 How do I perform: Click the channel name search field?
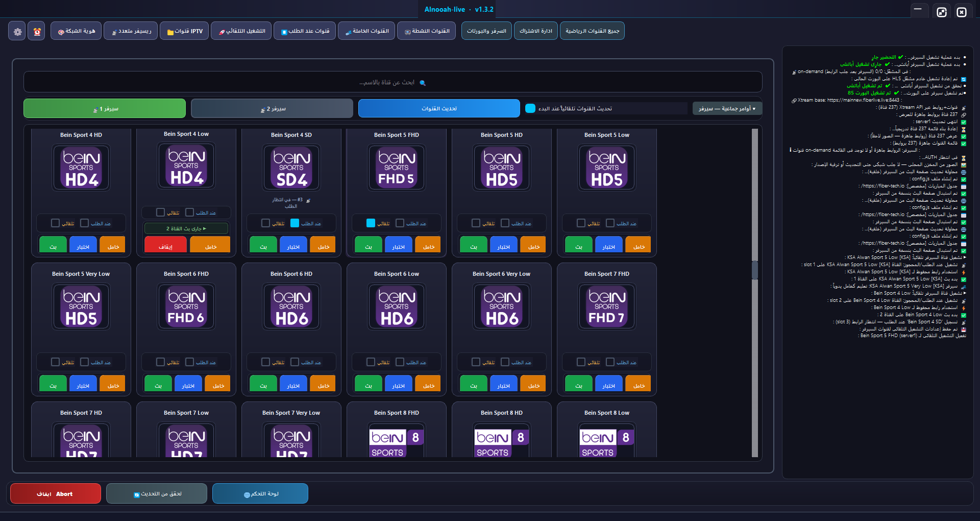click(393, 82)
